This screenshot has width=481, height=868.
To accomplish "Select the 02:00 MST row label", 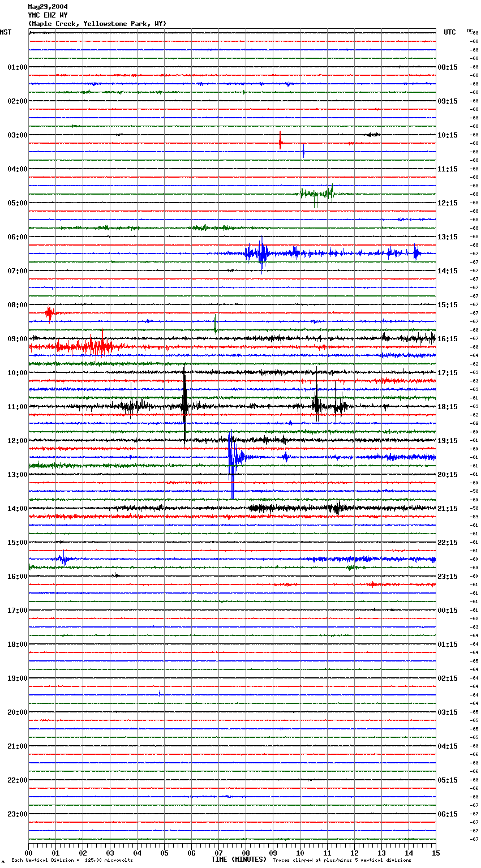I will click(x=18, y=101).
